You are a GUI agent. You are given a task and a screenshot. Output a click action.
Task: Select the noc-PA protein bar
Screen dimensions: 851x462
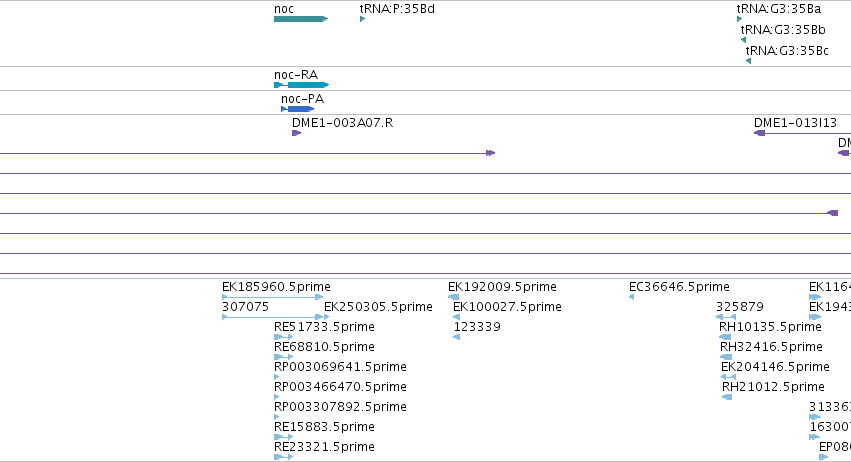pos(297,109)
